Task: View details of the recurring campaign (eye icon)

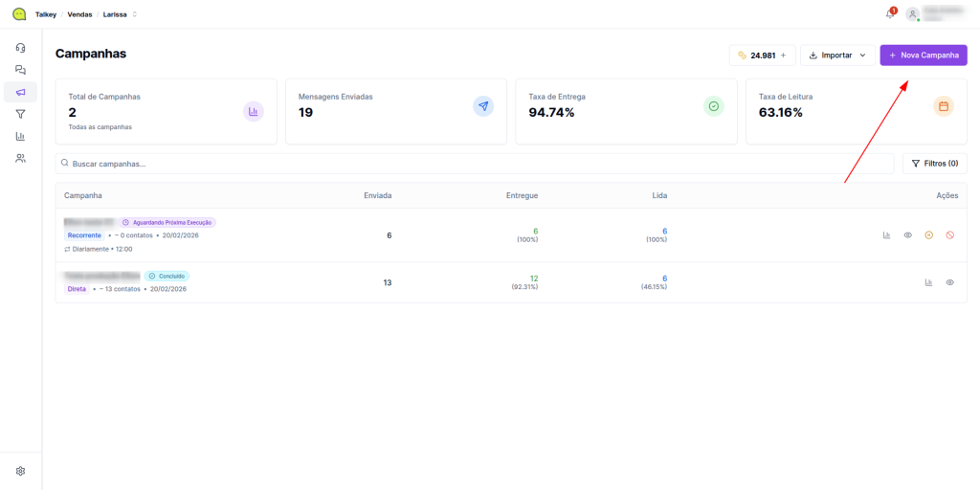Action: (x=907, y=234)
